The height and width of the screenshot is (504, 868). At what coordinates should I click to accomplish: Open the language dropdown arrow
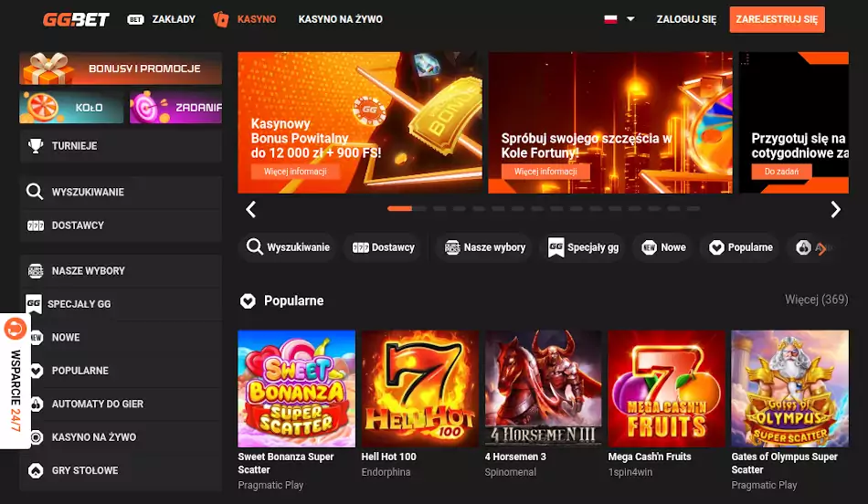tap(630, 19)
